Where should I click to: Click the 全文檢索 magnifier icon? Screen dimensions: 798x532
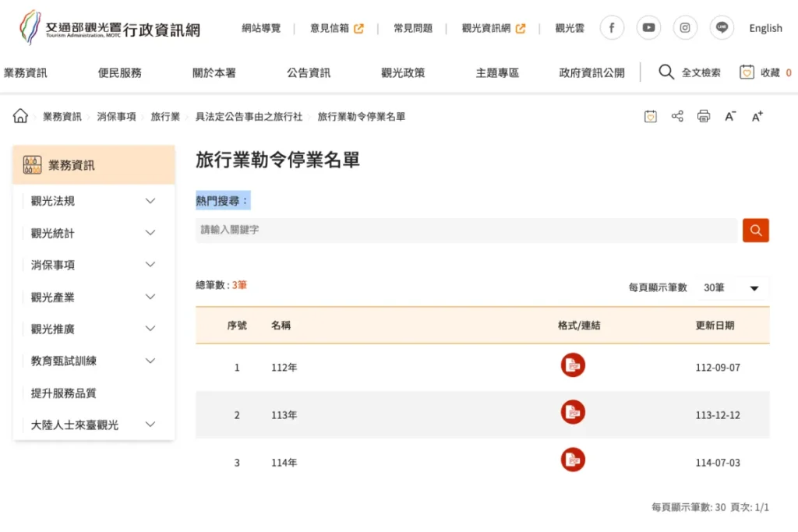(x=666, y=72)
